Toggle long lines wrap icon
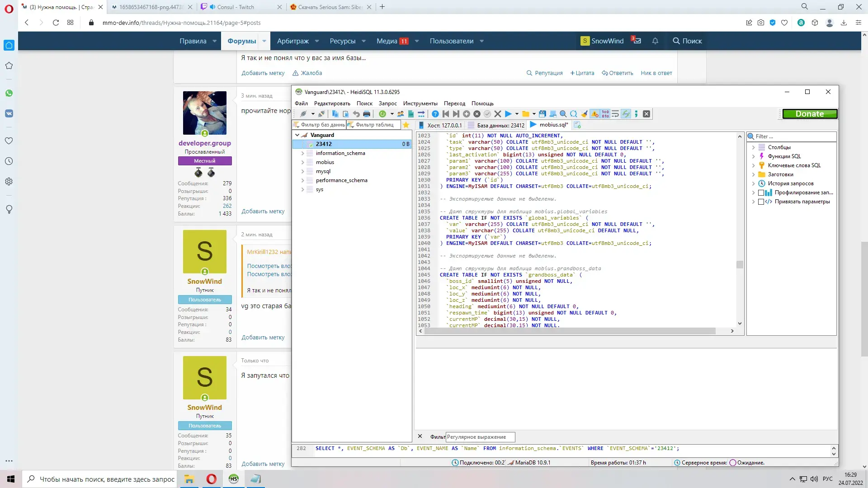This screenshot has width=868, height=488. tap(615, 114)
